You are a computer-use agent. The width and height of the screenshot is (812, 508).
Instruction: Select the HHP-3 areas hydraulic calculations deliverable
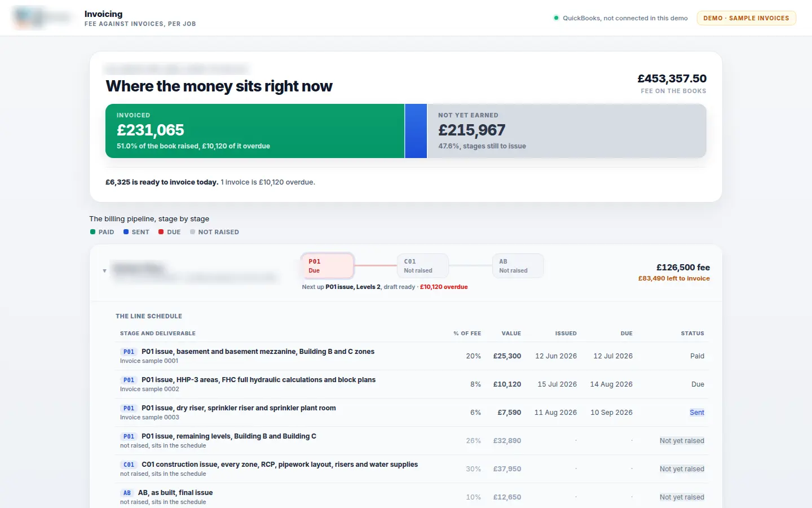[x=258, y=380]
